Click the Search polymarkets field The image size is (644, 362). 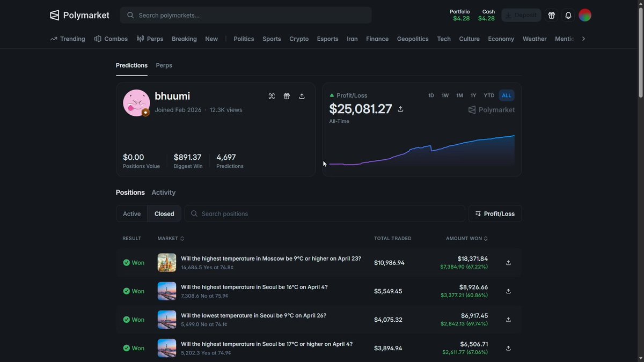click(246, 15)
